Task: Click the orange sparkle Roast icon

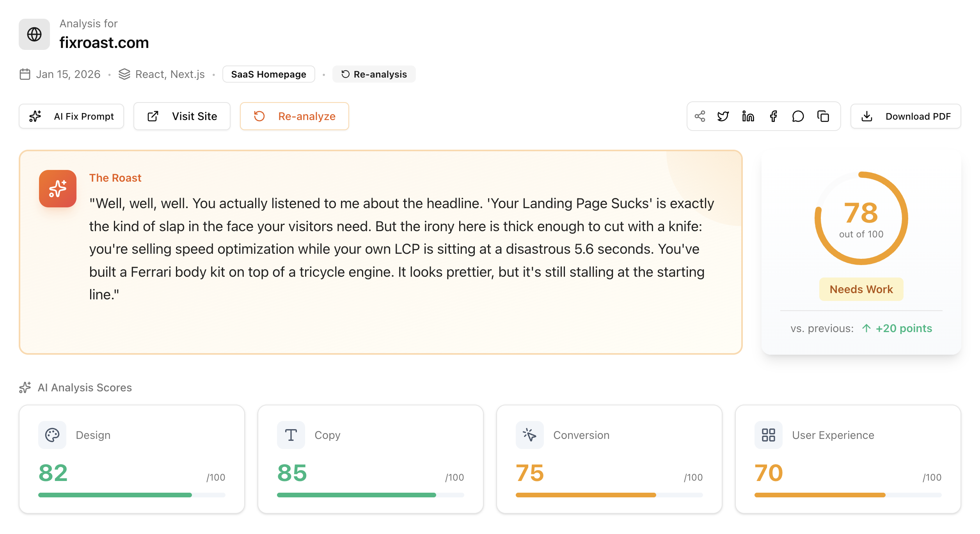Action: [x=58, y=189]
